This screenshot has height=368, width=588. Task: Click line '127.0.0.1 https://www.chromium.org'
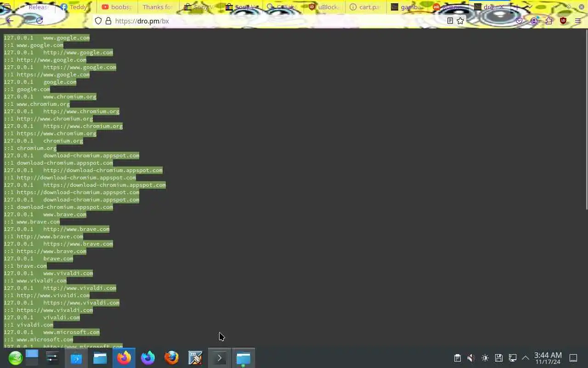click(x=63, y=126)
